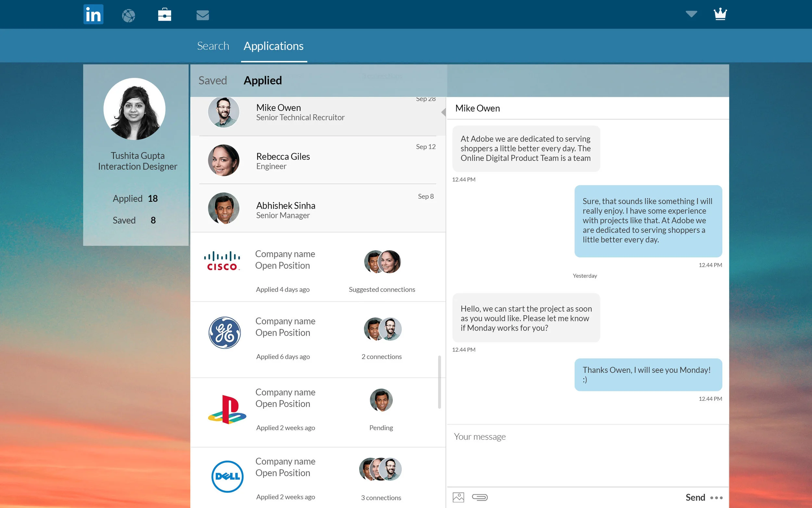Click the LinkedIn home logo
812x508 pixels.
93,14
